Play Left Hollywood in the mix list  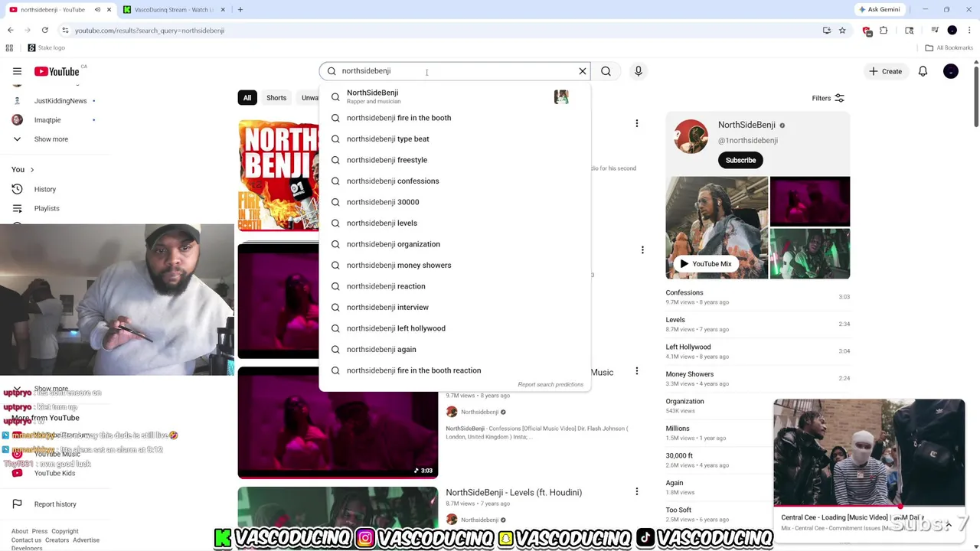(758, 351)
